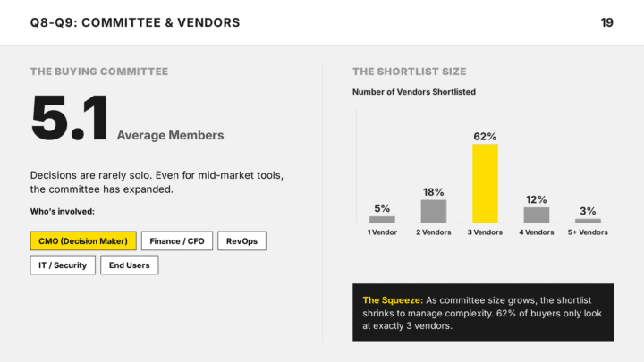Click the page number 19
The image size is (644, 362).
point(607,22)
